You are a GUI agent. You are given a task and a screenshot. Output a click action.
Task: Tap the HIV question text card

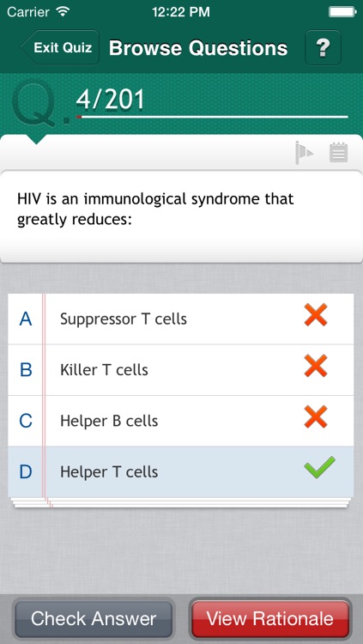coord(182,217)
